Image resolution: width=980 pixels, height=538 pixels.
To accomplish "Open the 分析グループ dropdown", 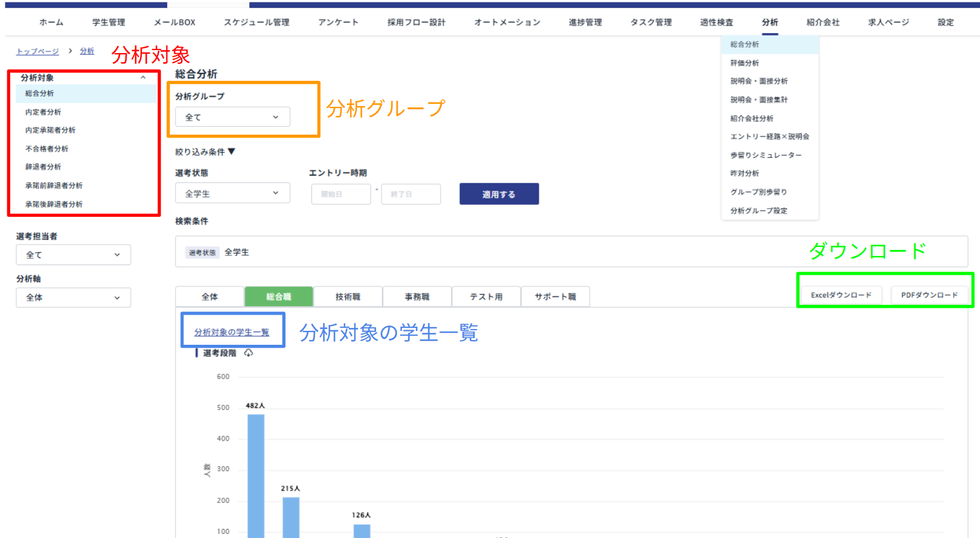I will click(232, 117).
